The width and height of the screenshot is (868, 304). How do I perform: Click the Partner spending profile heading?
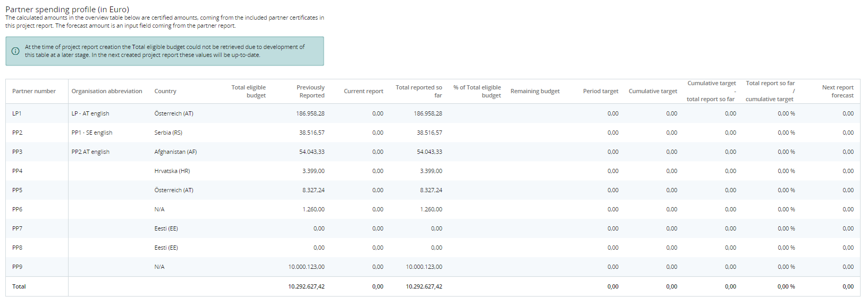click(x=67, y=10)
